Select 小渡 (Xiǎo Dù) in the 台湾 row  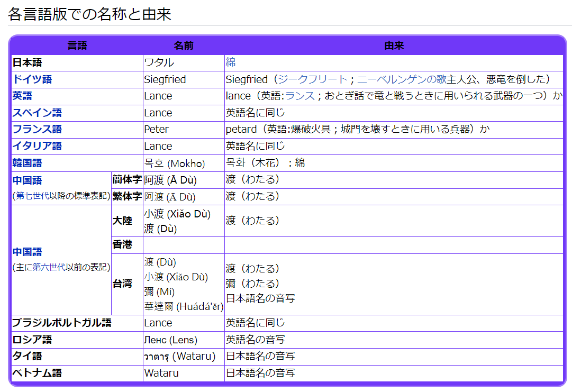tap(176, 277)
